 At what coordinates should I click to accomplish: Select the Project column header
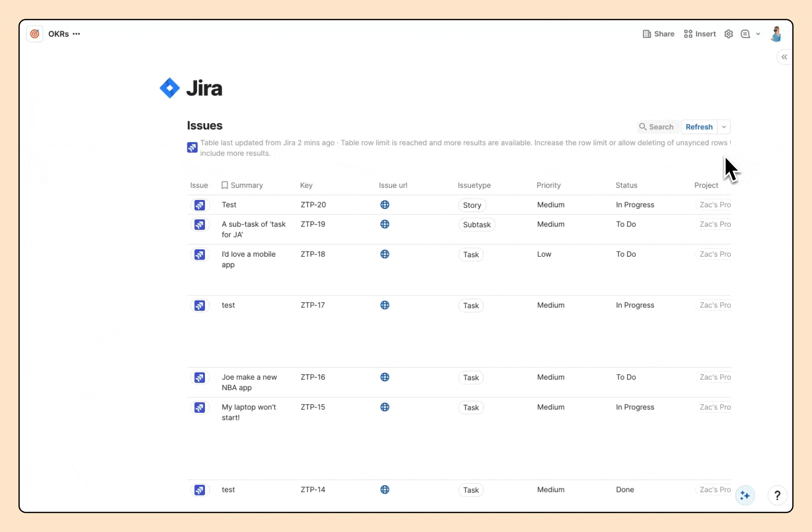click(x=707, y=185)
